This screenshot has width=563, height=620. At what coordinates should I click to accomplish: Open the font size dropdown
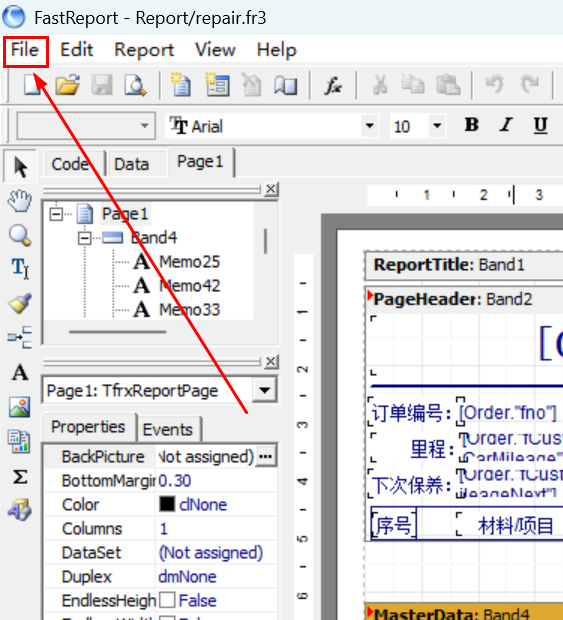[436, 126]
